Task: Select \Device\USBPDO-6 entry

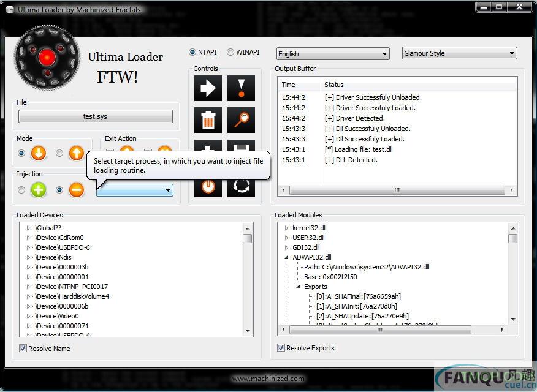Action: [63, 247]
